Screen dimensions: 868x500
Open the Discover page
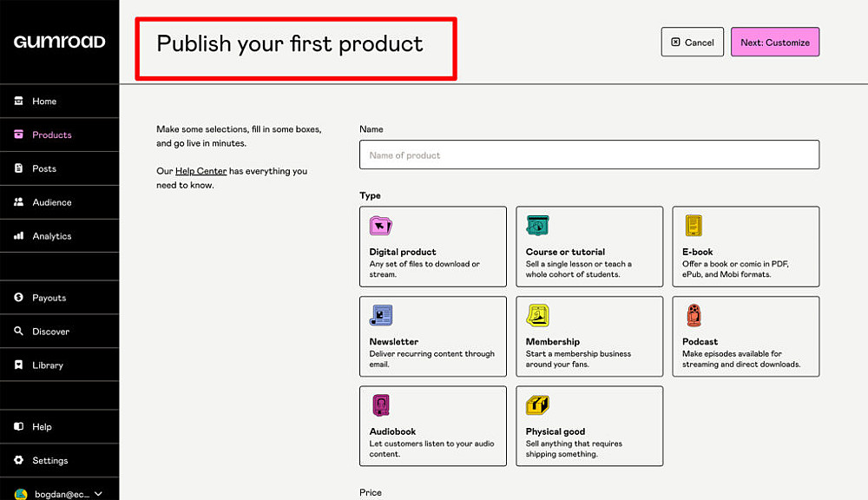[x=50, y=332]
